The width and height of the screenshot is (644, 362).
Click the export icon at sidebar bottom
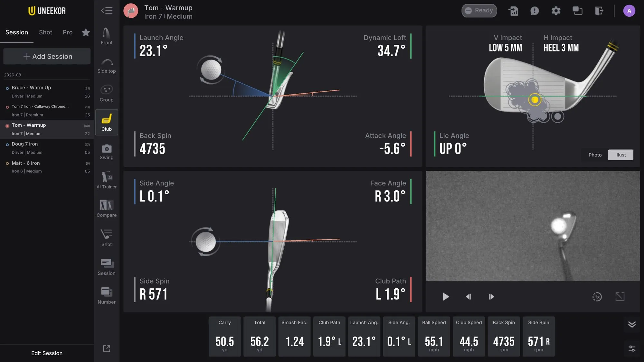(107, 348)
